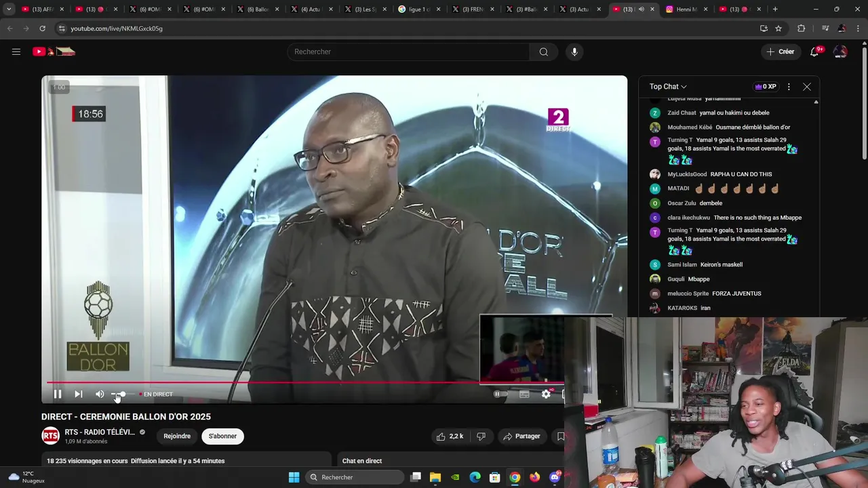Open video player settings gear

point(546,394)
